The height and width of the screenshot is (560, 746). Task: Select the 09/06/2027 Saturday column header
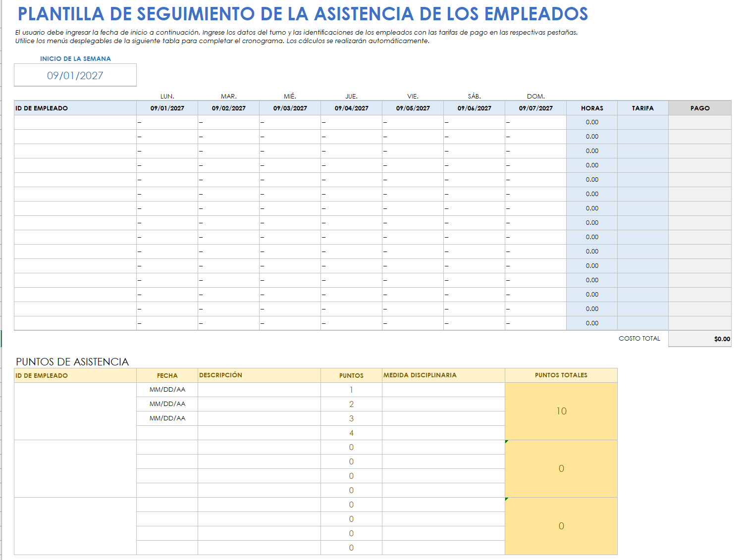475,108
